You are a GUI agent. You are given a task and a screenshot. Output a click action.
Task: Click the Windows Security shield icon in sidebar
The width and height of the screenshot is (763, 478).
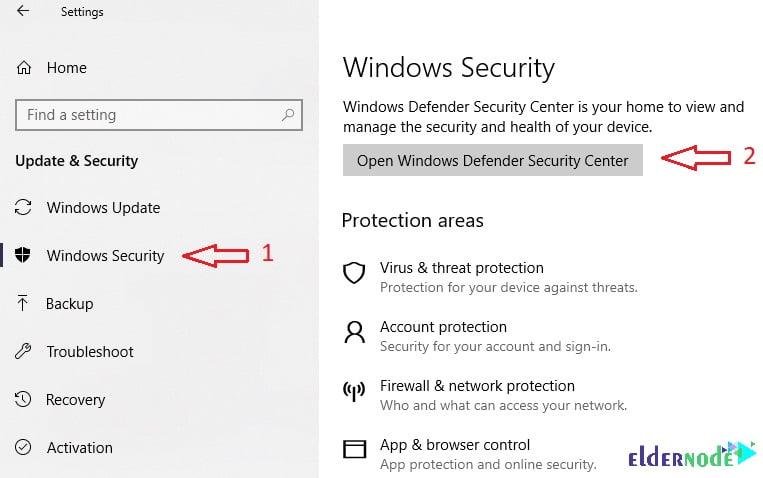pos(22,255)
